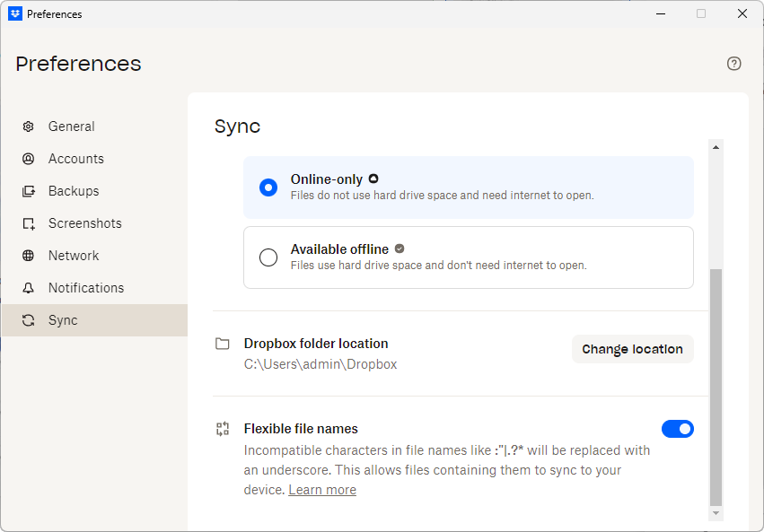Click the Network globe icon
Viewport: 764px width, 532px height.
click(29, 256)
